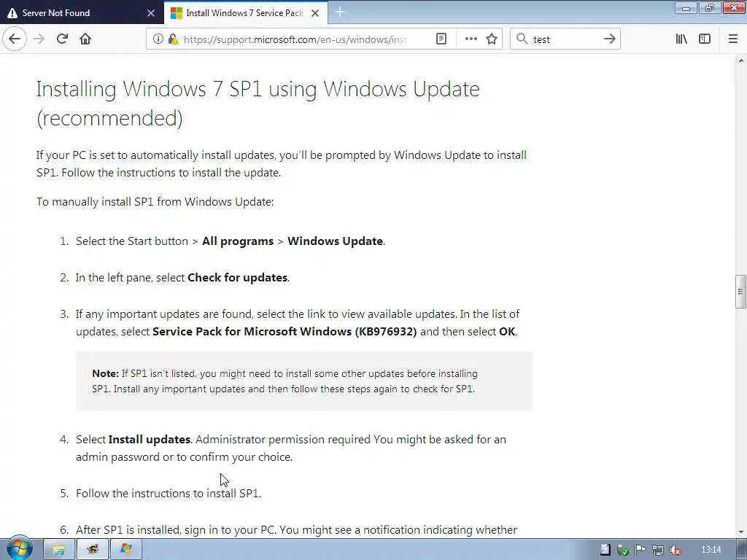Click the Note: label in gray box
747x560 pixels.
[105, 373]
